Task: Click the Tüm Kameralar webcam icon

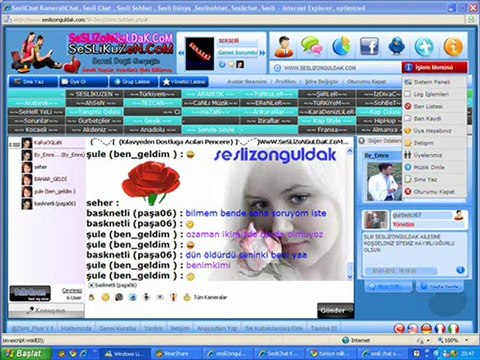Action: (x=187, y=297)
